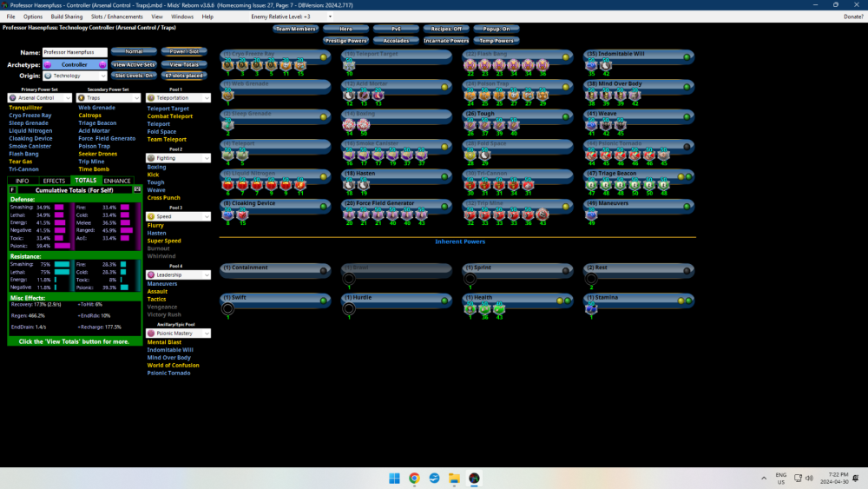
Task: Open the Enemy Relative Level dropdown
Action: (292, 17)
